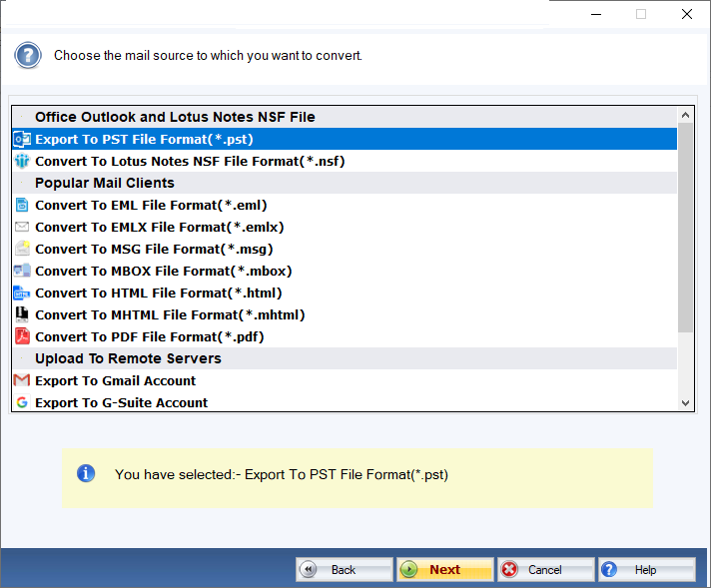
Task: Choose Convert To EML File Format(*.eml)
Action: (345, 205)
